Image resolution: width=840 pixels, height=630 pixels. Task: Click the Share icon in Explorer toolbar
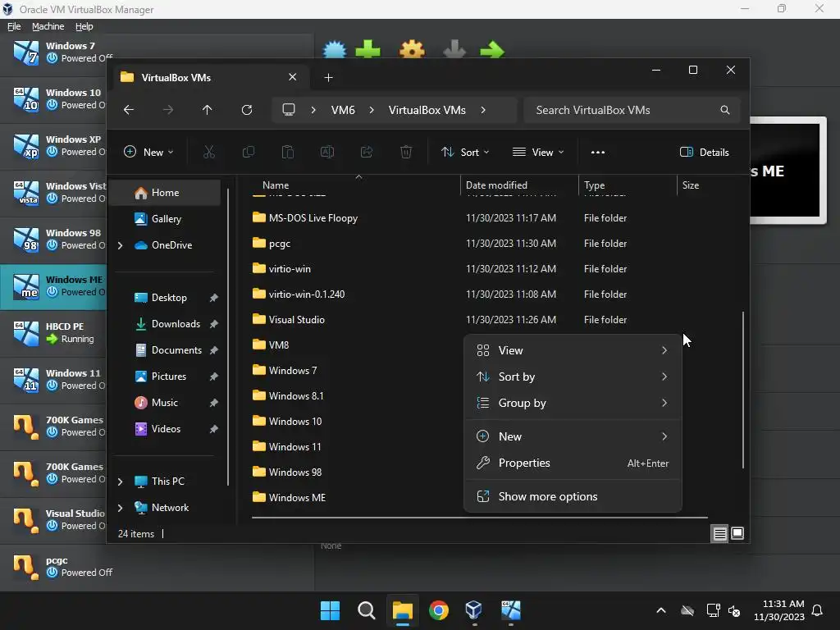[367, 152]
